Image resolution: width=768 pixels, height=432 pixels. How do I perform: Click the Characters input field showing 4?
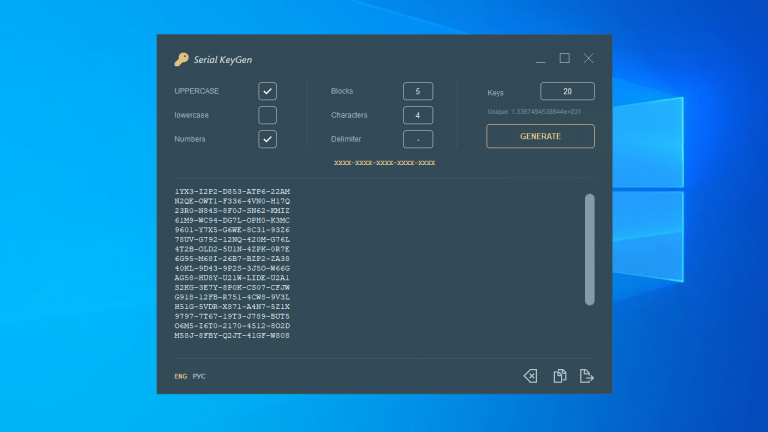(x=418, y=115)
